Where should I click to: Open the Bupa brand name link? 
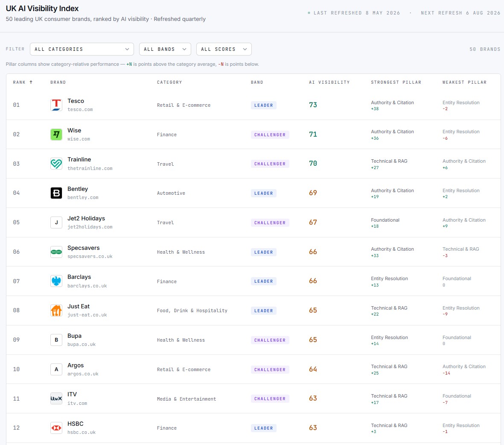tap(75, 336)
